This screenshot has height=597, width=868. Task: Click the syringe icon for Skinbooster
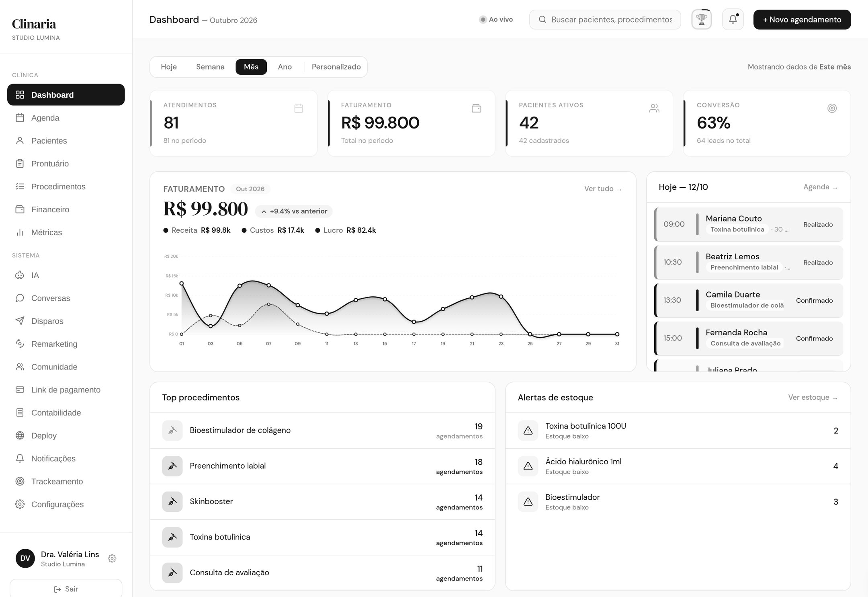(x=172, y=502)
